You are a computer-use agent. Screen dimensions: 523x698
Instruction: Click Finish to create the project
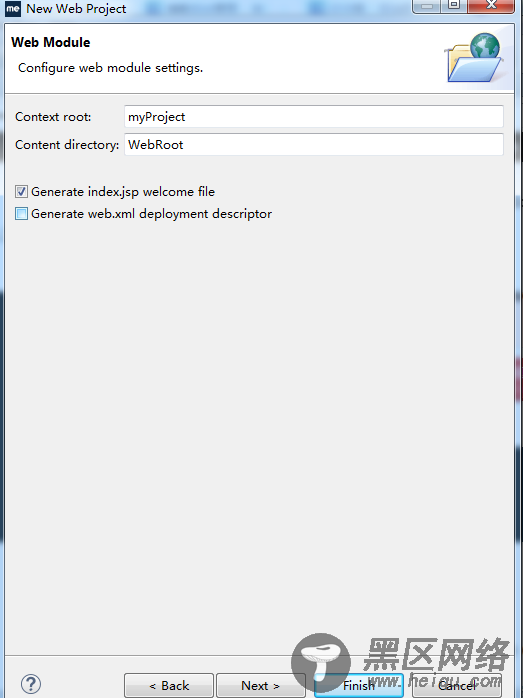pyautogui.click(x=359, y=686)
